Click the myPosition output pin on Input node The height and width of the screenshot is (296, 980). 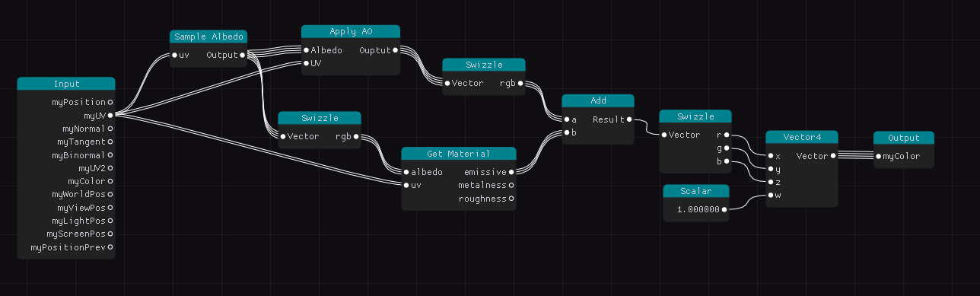110,101
